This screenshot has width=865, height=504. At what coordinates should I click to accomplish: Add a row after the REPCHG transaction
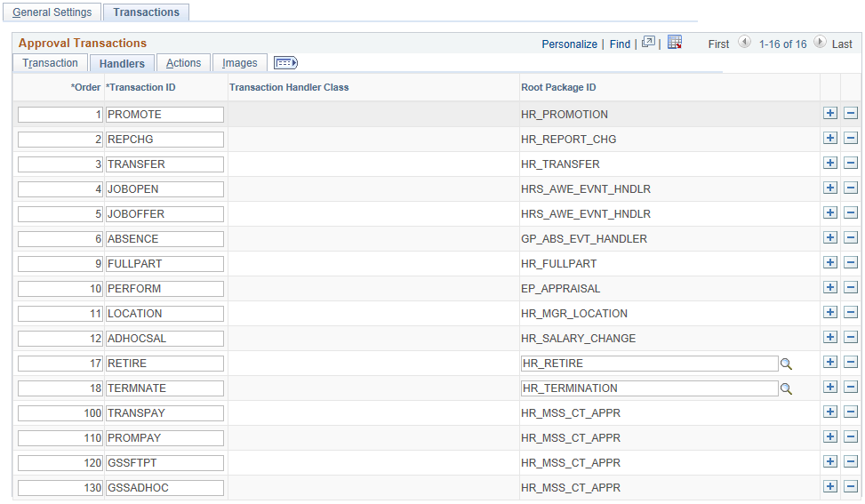click(x=829, y=138)
